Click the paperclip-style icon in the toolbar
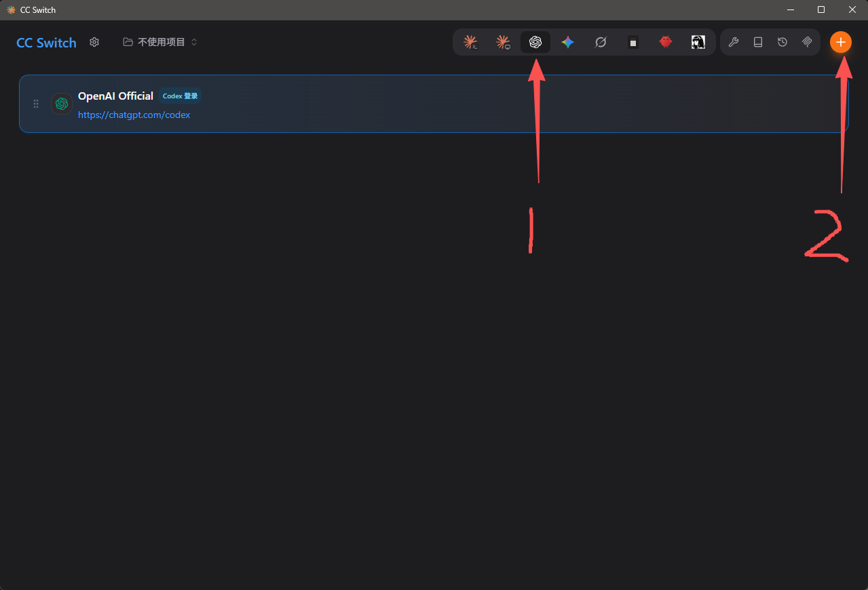This screenshot has width=868, height=590. pos(807,42)
